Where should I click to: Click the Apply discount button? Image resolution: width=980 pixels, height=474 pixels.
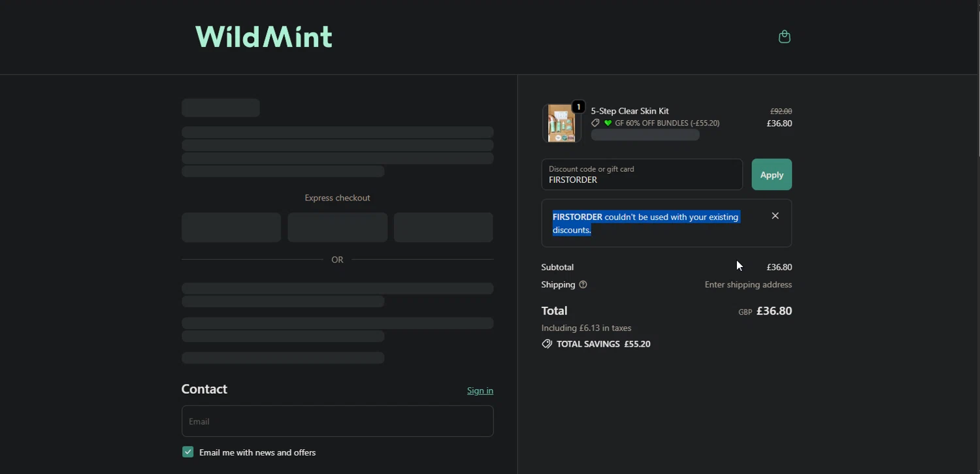click(772, 174)
